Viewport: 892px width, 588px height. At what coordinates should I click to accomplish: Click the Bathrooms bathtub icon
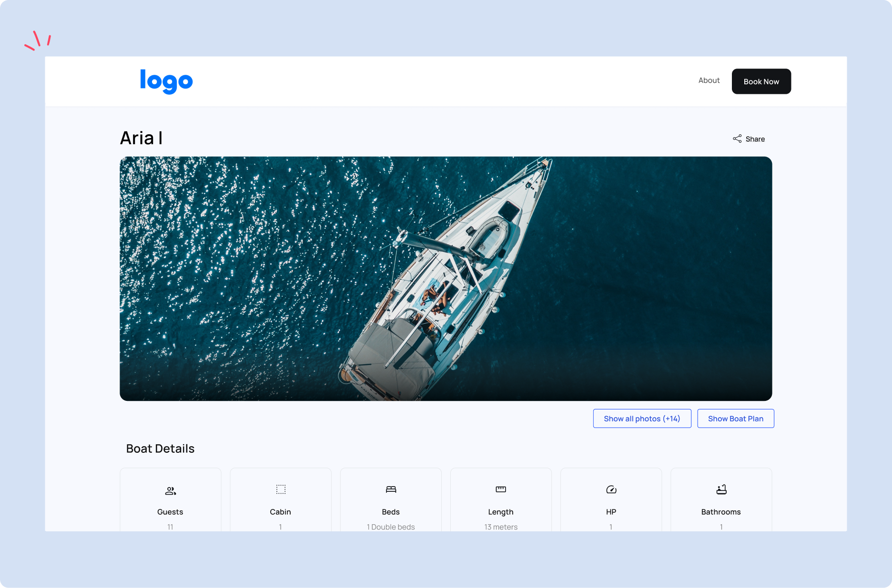[x=721, y=489]
